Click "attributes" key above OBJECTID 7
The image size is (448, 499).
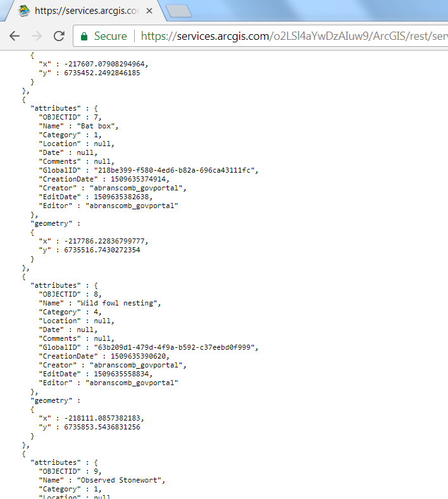(56, 108)
